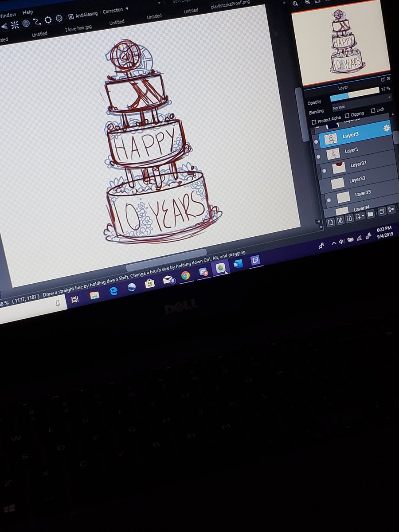Image resolution: width=399 pixels, height=532 pixels.
Task: Click the vanishing point snap icon
Action: (x=4, y=25)
